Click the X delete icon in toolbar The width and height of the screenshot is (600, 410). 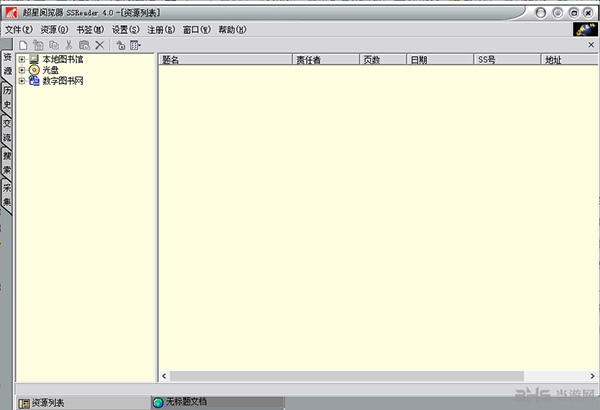point(99,46)
